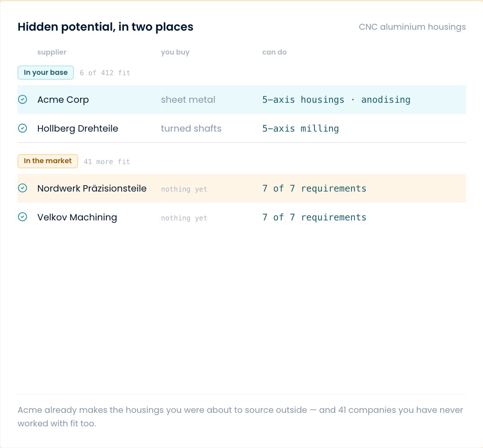Open the Velkov Machining supplier name

[77, 217]
